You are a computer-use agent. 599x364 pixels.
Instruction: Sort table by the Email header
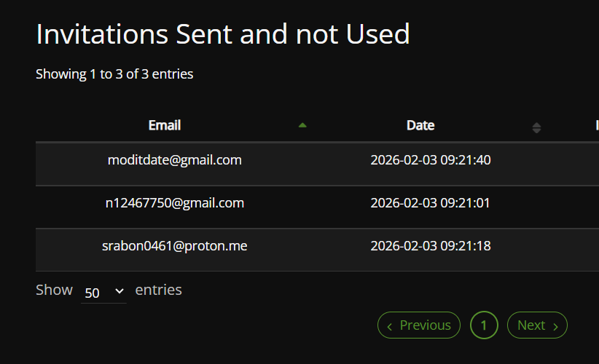165,125
